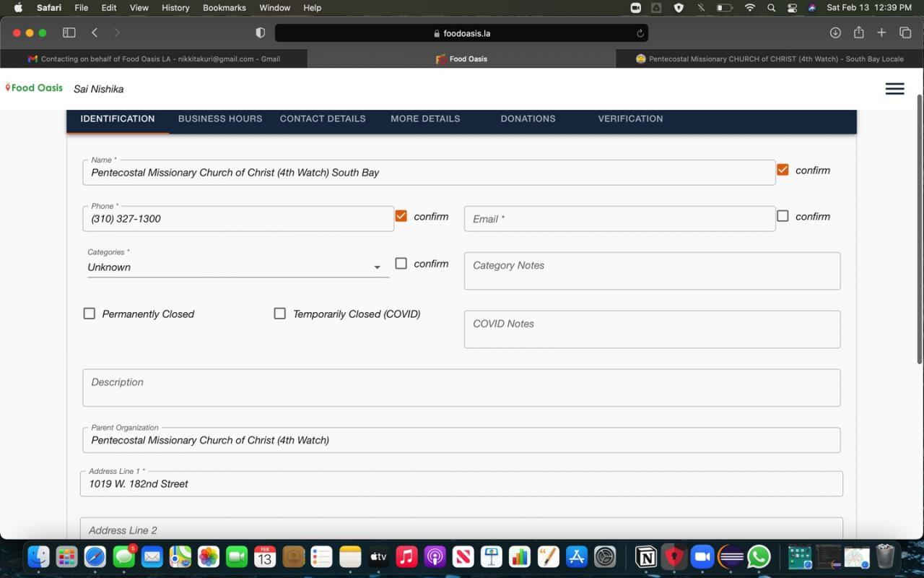This screenshot has width=924, height=578.
Task: Click the date and time in menu bar
Action: [869, 7]
